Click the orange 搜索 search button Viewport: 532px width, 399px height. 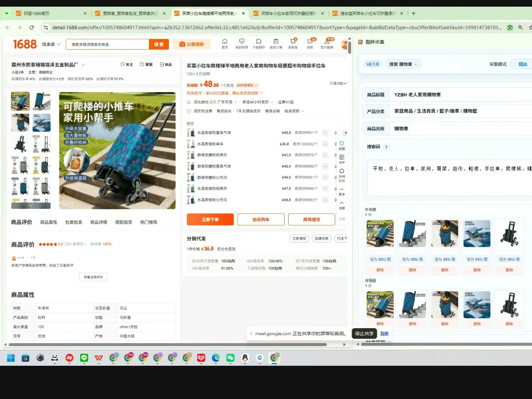[x=158, y=44]
